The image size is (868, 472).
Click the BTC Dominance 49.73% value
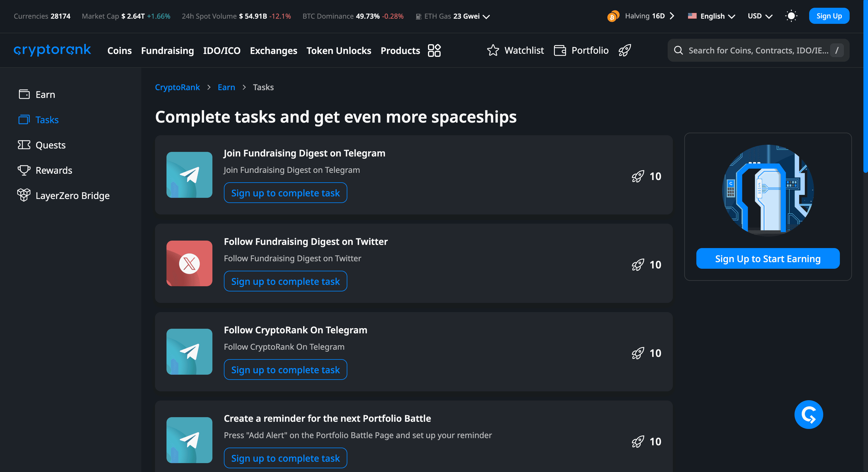click(368, 16)
